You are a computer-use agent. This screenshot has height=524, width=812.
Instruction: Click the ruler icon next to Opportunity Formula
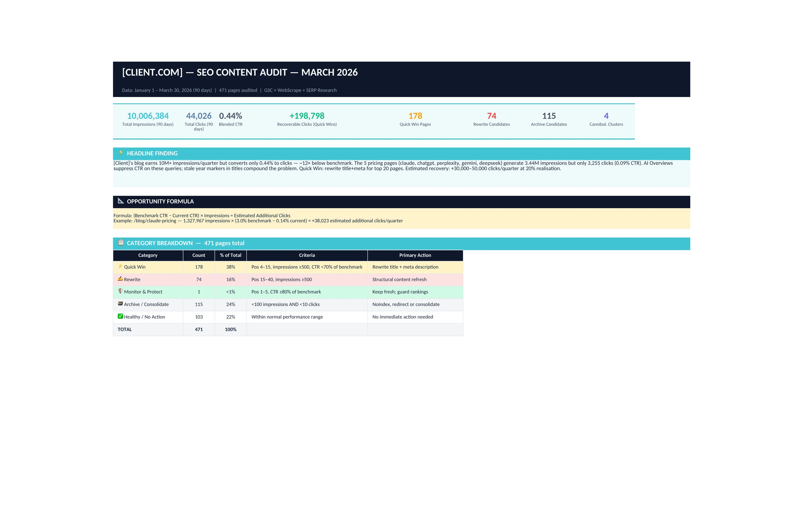120,201
